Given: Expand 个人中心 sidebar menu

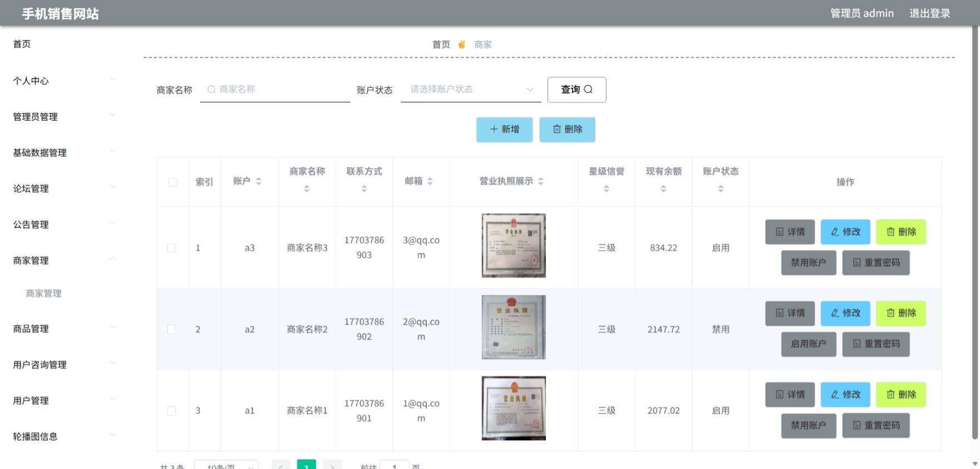Looking at the screenshot, I should (x=64, y=81).
